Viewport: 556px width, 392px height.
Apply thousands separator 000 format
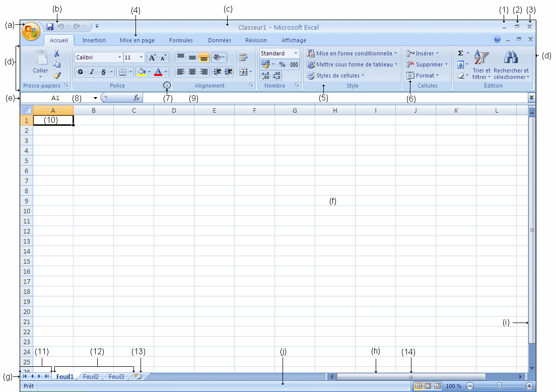[294, 64]
